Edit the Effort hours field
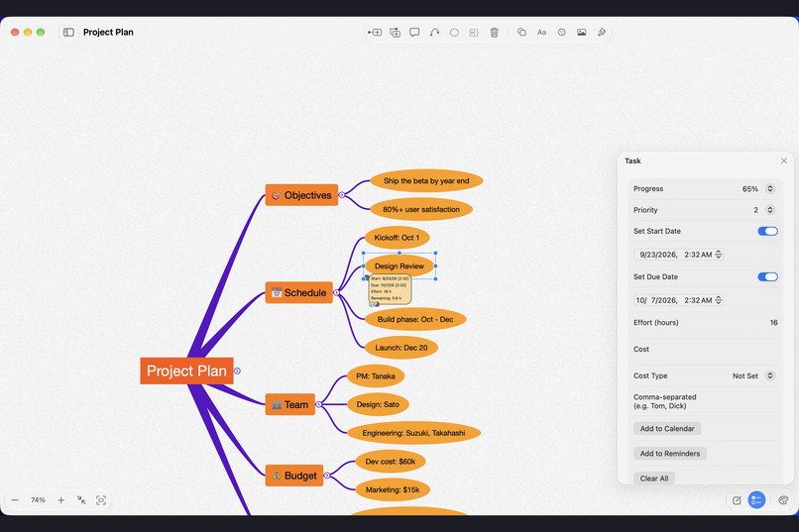This screenshot has height=532, width=799. coord(705,323)
